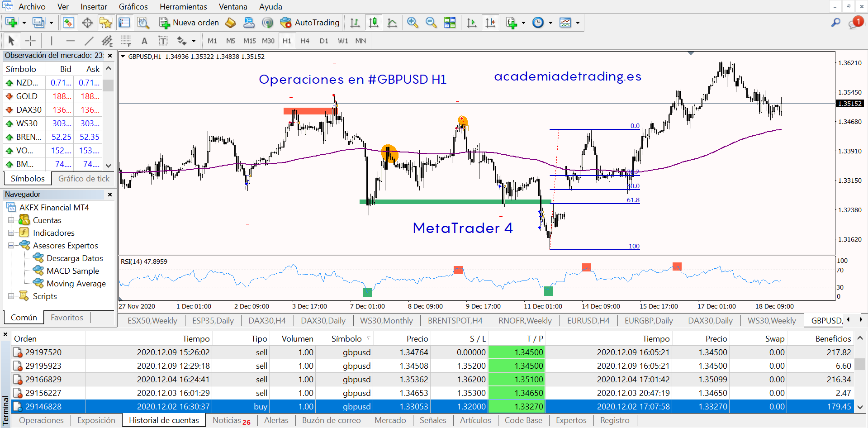Open chart menu triangle beside GBPUSD,H1
This screenshot has width=868, height=428.
click(x=123, y=57)
